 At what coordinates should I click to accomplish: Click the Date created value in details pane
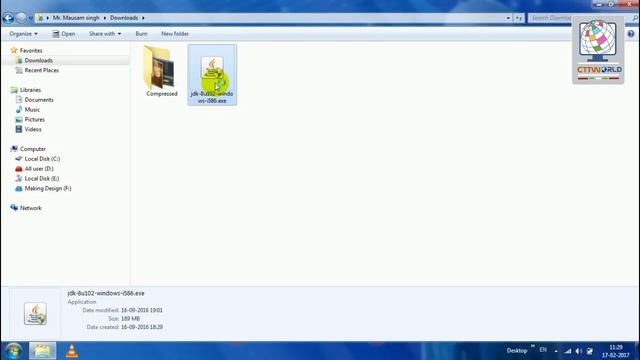[142, 327]
